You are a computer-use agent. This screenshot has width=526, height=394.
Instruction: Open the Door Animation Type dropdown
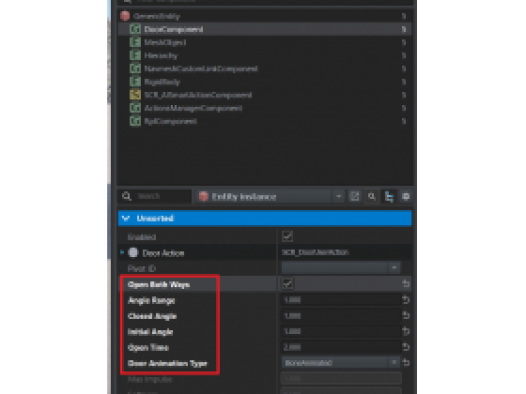pos(341,362)
